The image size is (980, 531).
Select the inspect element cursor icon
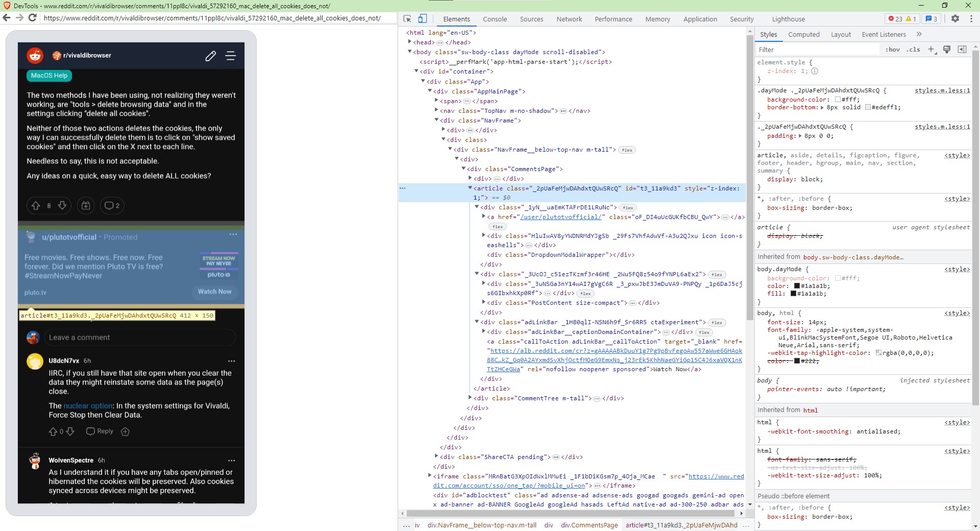[407, 18]
